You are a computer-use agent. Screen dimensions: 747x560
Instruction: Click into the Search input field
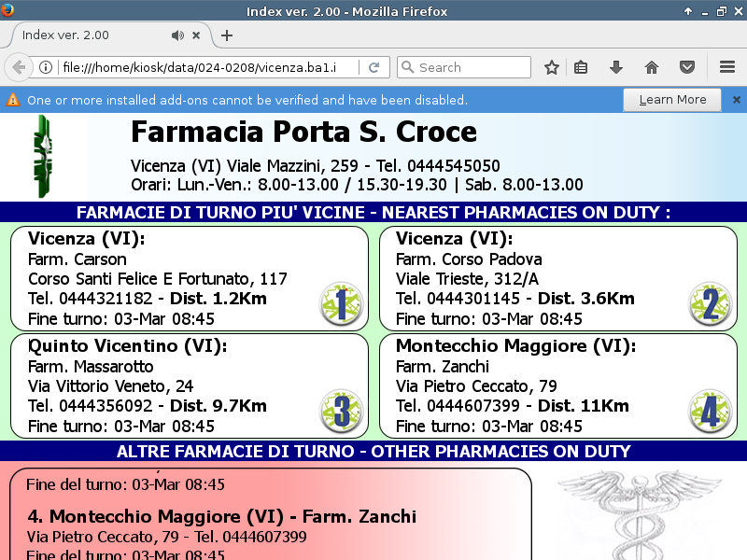click(x=472, y=67)
